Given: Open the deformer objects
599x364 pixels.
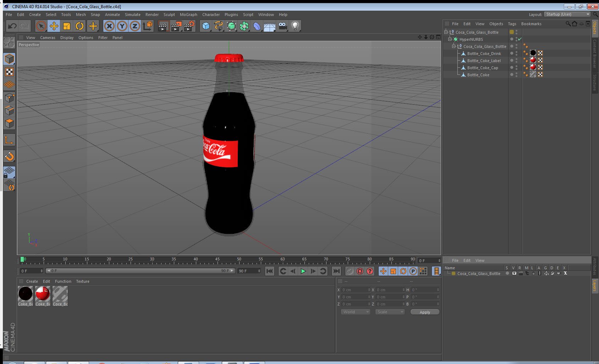Looking at the screenshot, I should coord(257,26).
